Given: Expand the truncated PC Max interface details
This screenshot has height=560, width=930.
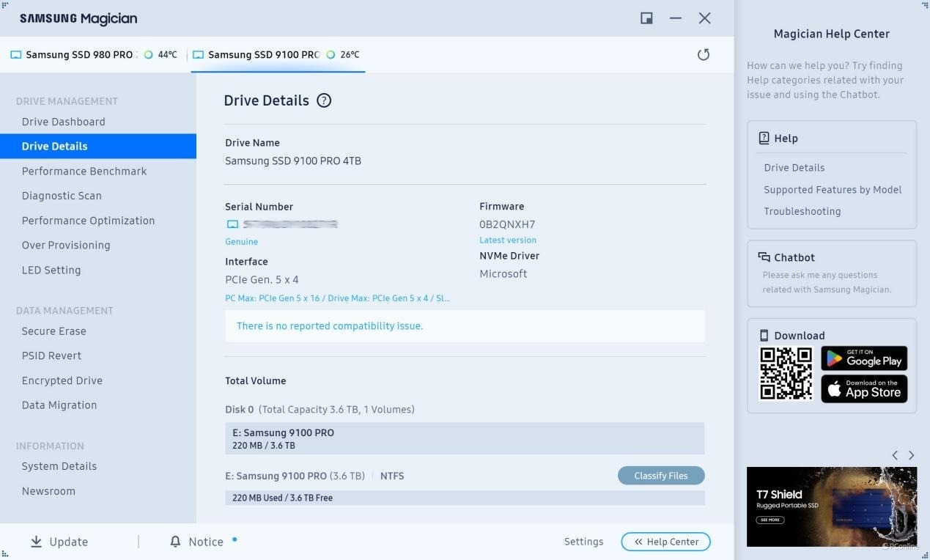Looking at the screenshot, I should click(x=338, y=298).
